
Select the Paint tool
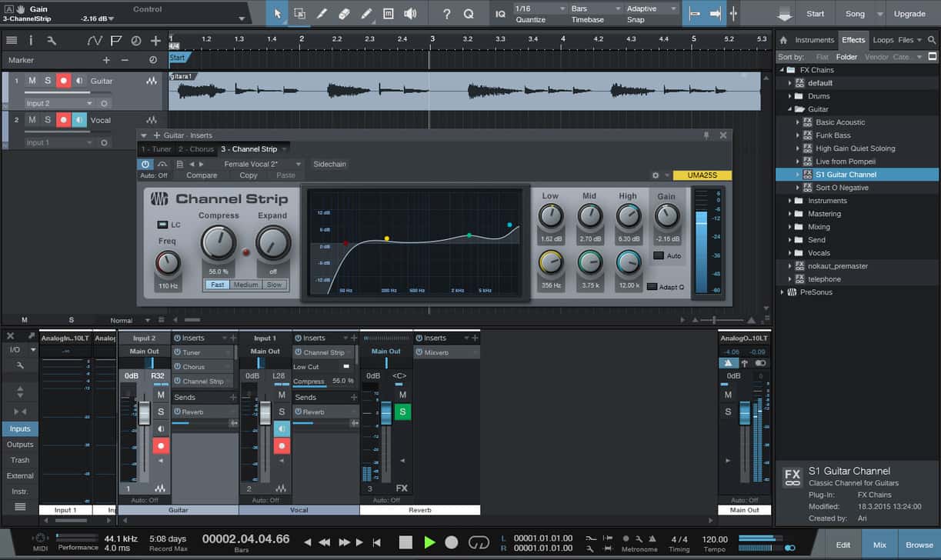click(365, 12)
